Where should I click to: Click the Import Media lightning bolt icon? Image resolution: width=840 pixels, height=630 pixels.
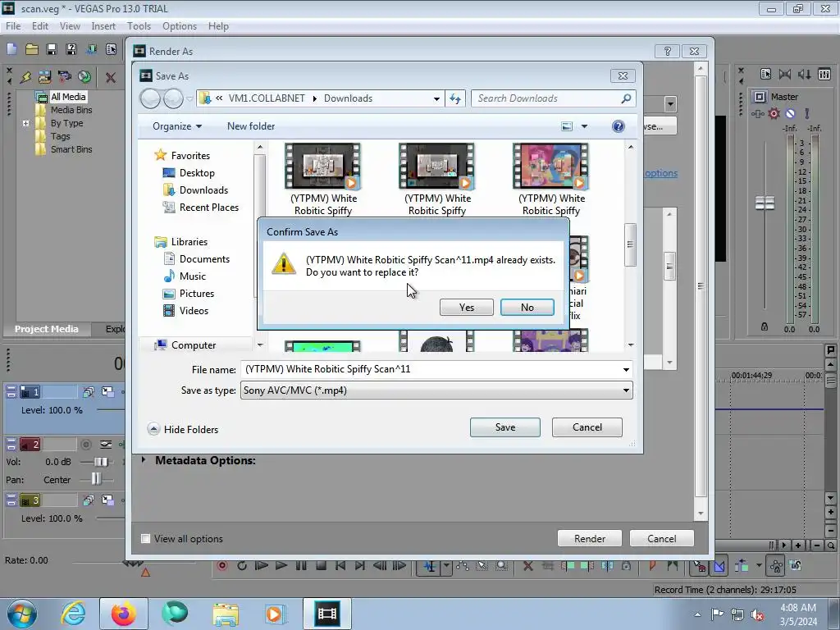pyautogui.click(x=25, y=76)
